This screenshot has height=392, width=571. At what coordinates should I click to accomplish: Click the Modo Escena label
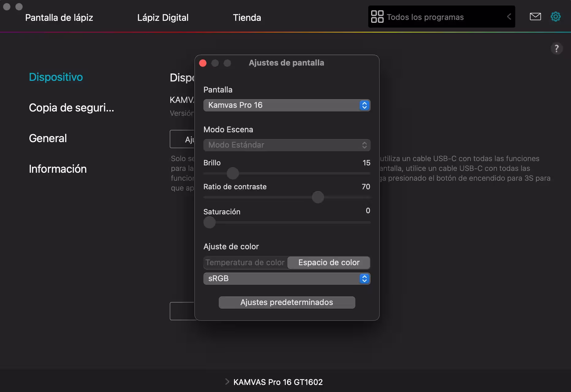(x=228, y=130)
